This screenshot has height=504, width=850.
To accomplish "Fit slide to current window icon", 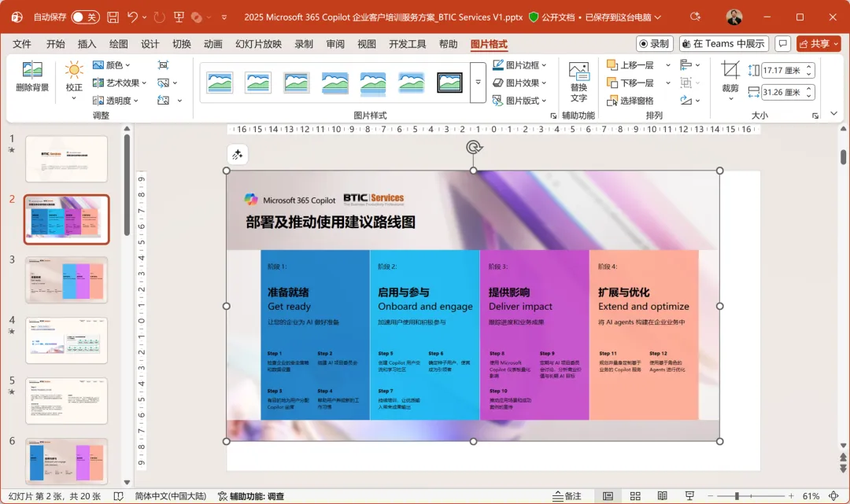I will 834,496.
